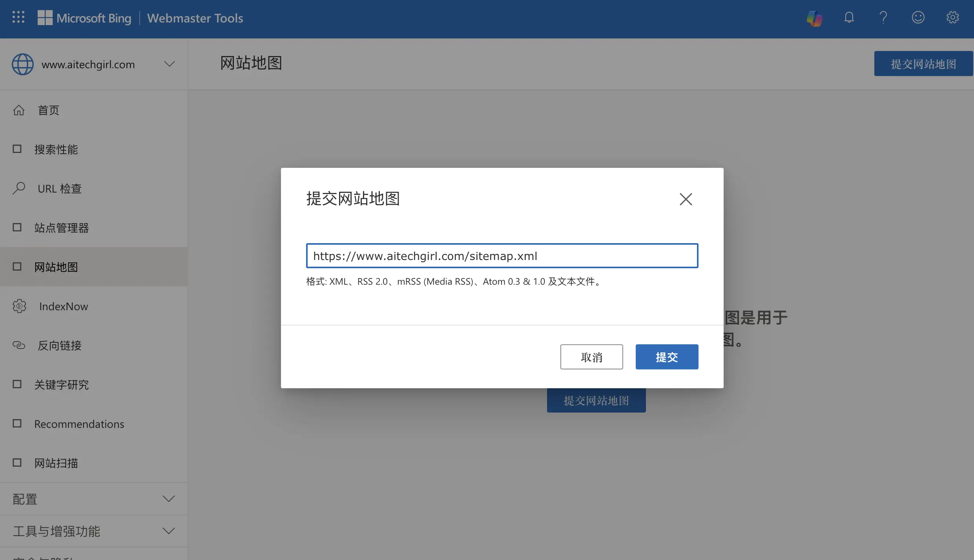This screenshot has width=974, height=560.
Task: Click the format hint text under input
Action: click(x=454, y=282)
